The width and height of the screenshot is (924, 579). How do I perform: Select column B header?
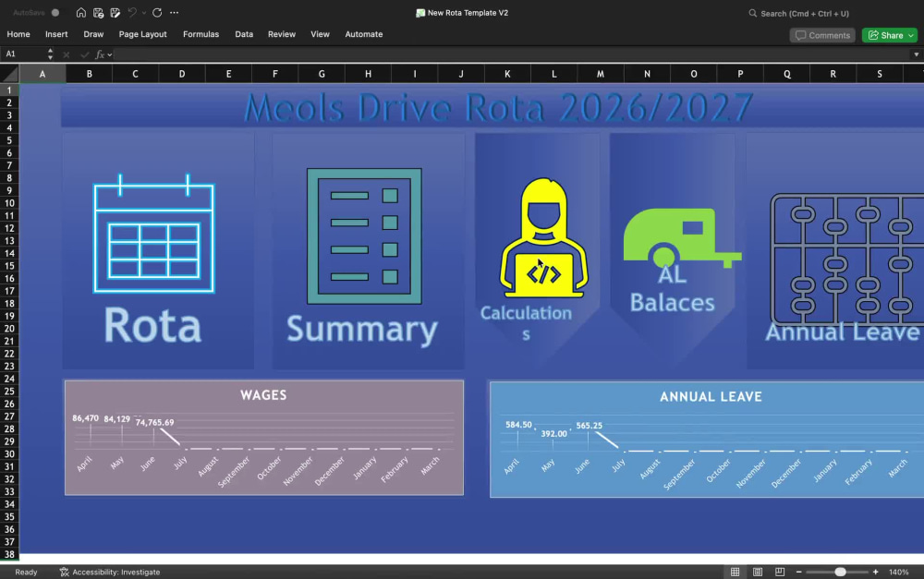[x=89, y=74]
